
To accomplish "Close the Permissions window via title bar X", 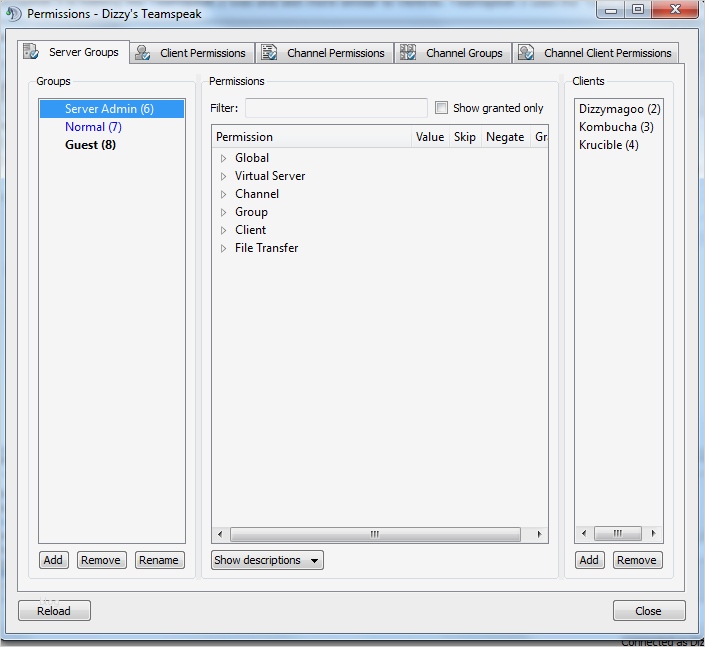I will 674,10.
